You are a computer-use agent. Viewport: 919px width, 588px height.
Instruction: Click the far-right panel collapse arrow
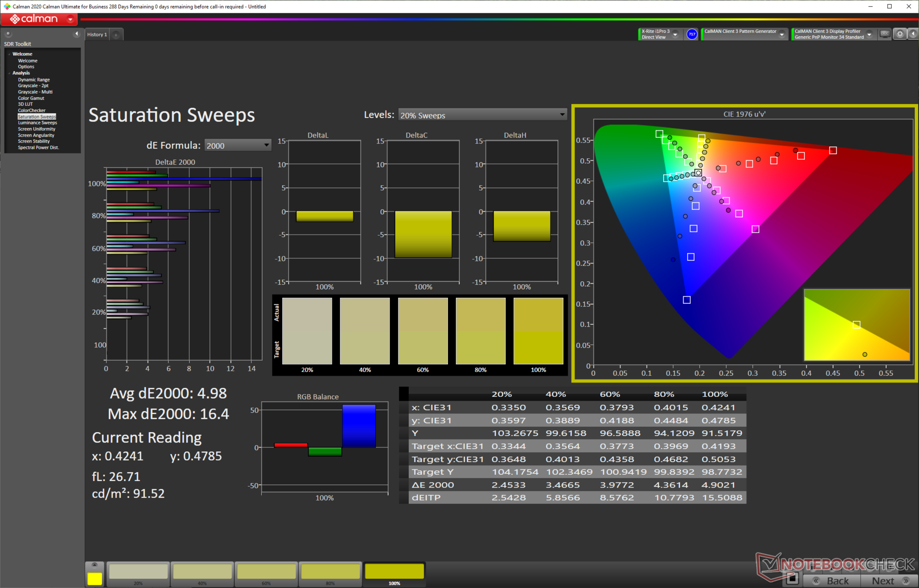click(x=913, y=34)
